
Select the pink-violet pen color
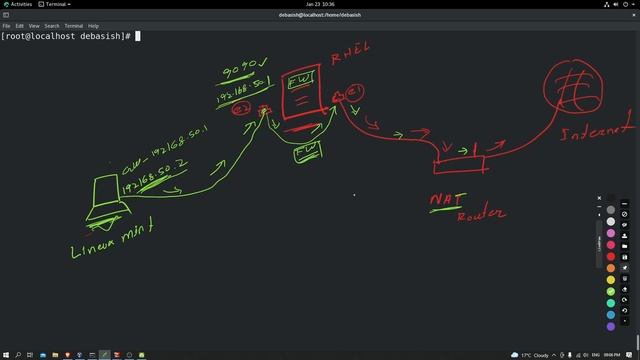click(611, 233)
